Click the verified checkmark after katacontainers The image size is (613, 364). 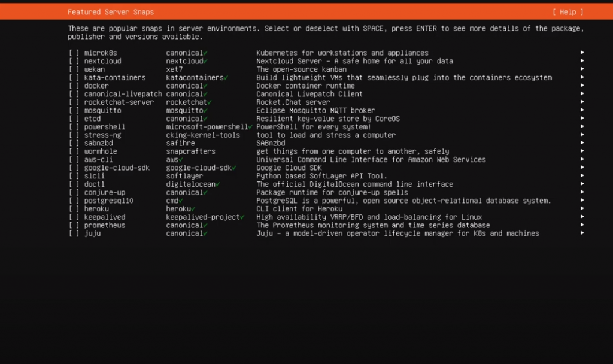point(226,78)
